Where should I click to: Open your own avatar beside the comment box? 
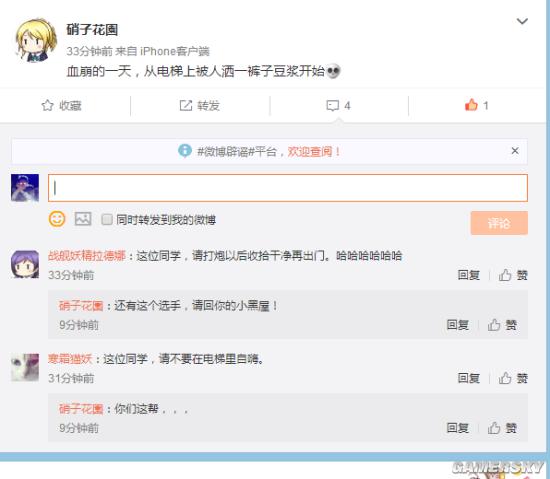25,188
